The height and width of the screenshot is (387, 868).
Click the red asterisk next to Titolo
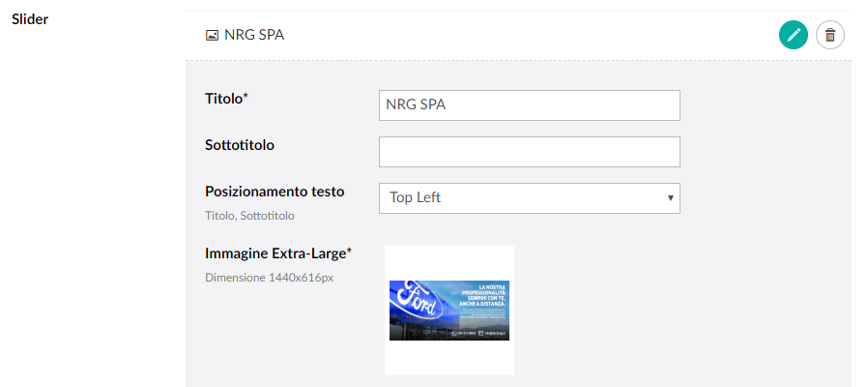coord(246,96)
